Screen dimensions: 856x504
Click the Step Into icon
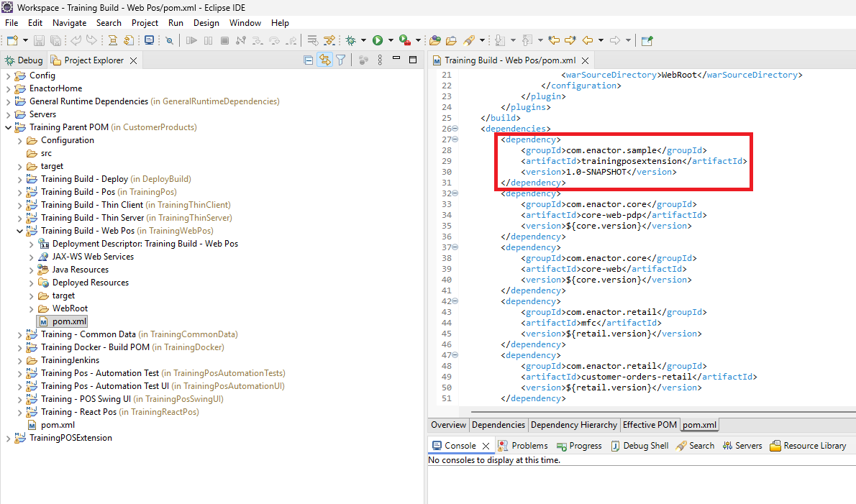point(258,40)
